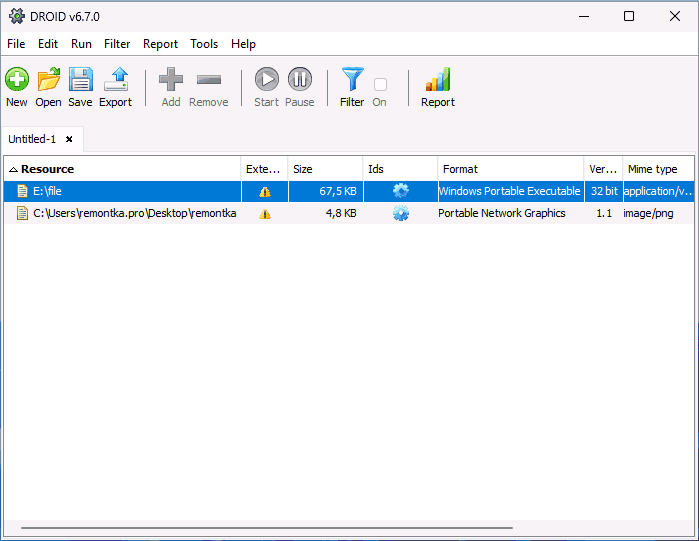This screenshot has width=699, height=541.
Task: Click the extension warning icon in remontka row
Action: pyautogui.click(x=265, y=214)
